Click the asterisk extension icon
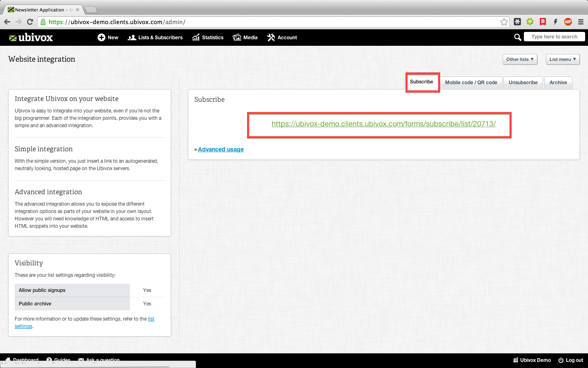 (517, 22)
